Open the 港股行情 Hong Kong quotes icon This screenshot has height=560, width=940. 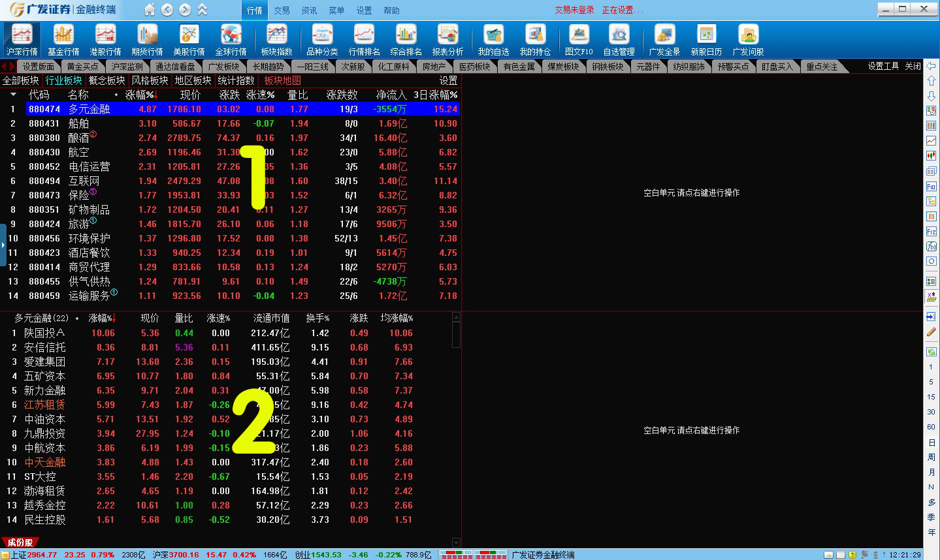click(105, 40)
